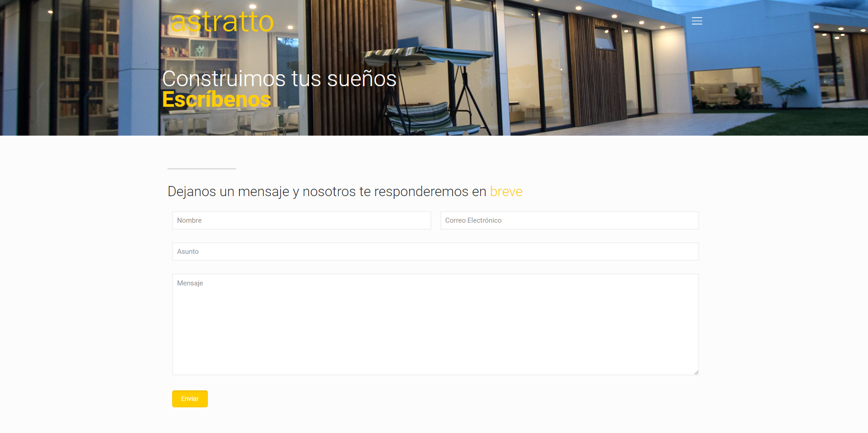Viewport: 868px width, 433px height.
Task: Click the yellow word breve
Action: click(x=506, y=191)
